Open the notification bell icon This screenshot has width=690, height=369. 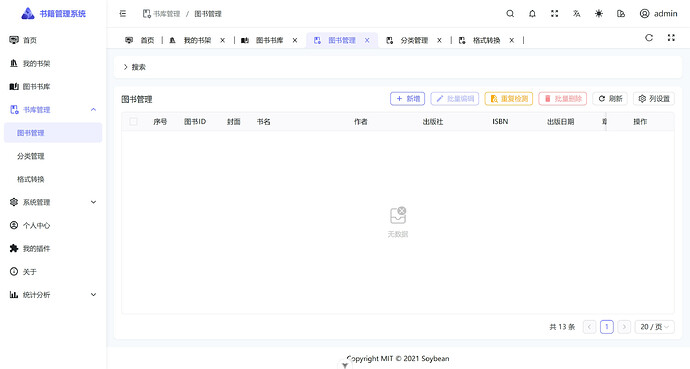(x=532, y=14)
